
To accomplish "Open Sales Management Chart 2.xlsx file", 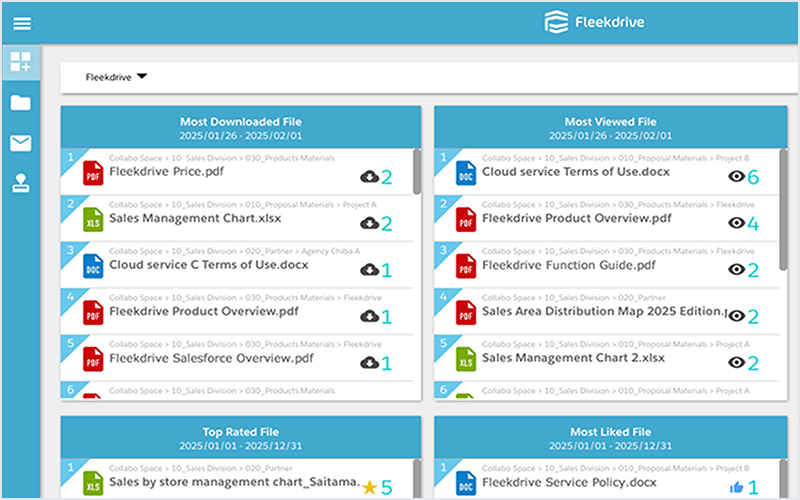I will [573, 358].
